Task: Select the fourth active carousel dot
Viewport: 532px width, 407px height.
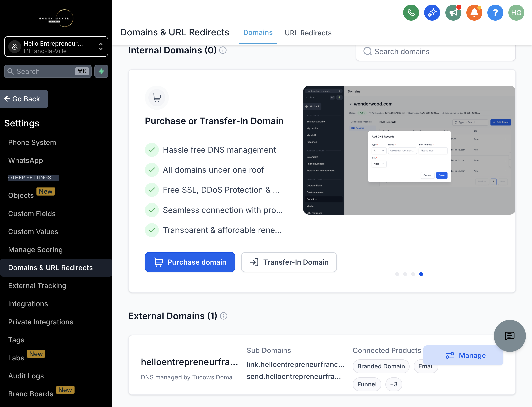Action: pos(421,274)
